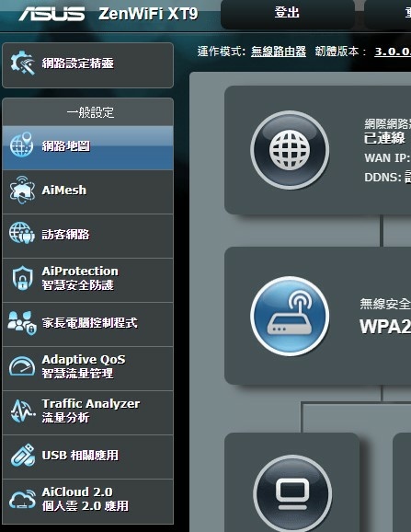Open 家長電腦控制程式 menu entry
Screen dimensions: 411x532
click(87, 324)
